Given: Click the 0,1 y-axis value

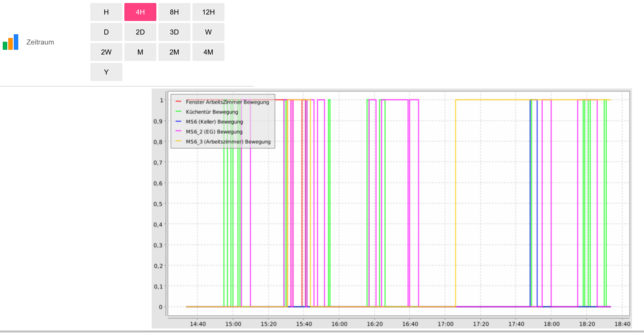Looking at the screenshot, I should (x=158, y=286).
